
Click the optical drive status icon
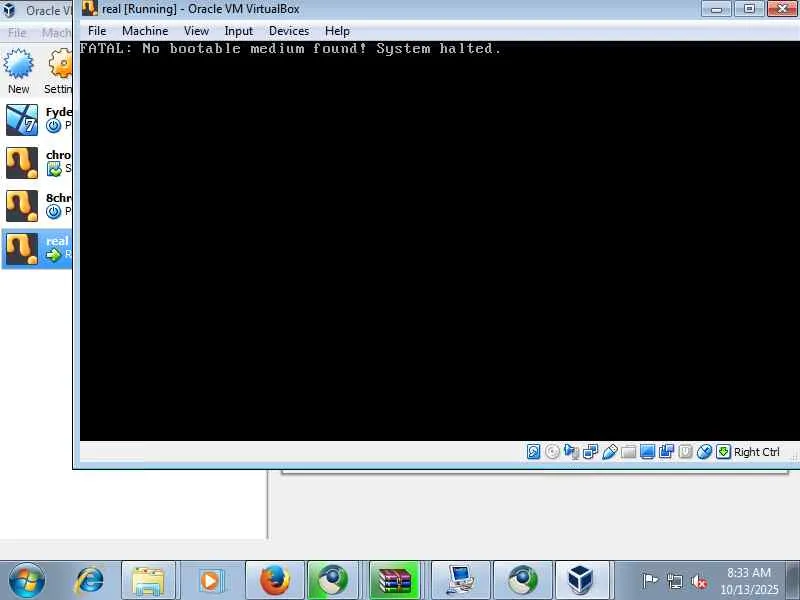pyautogui.click(x=552, y=452)
